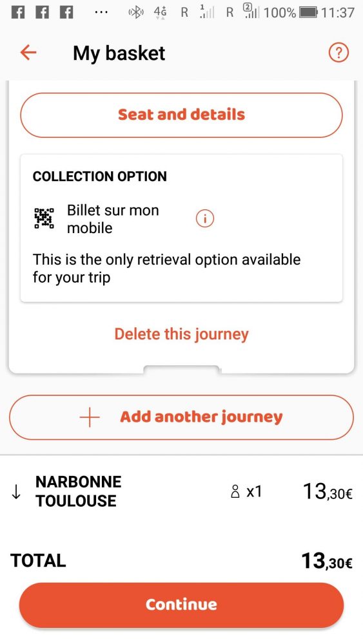Viewport: 363px width, 644px height.
Task: Expand the basket card handle tab
Action: point(181,369)
